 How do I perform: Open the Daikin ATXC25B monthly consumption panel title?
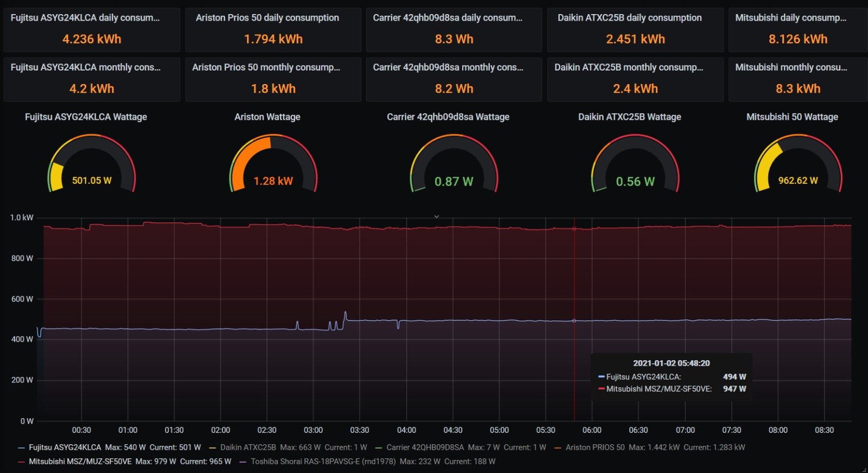tap(629, 67)
